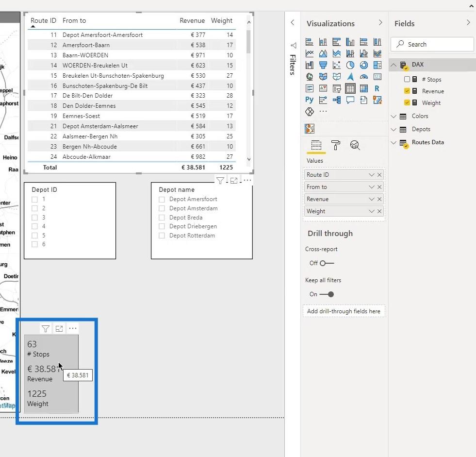Collapse the Fields pane
The width and height of the screenshot is (476, 457).
point(468,22)
